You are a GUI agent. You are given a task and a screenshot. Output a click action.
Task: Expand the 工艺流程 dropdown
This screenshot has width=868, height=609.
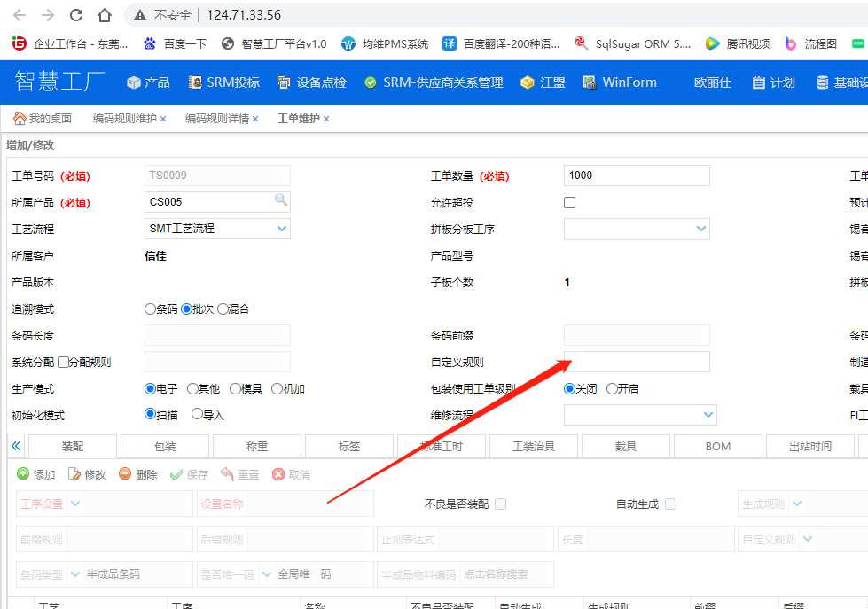[x=282, y=229]
